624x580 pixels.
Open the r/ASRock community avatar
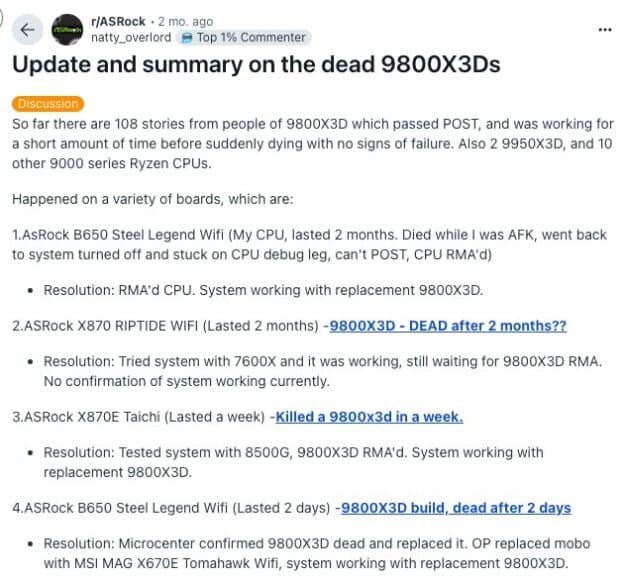tap(67, 29)
